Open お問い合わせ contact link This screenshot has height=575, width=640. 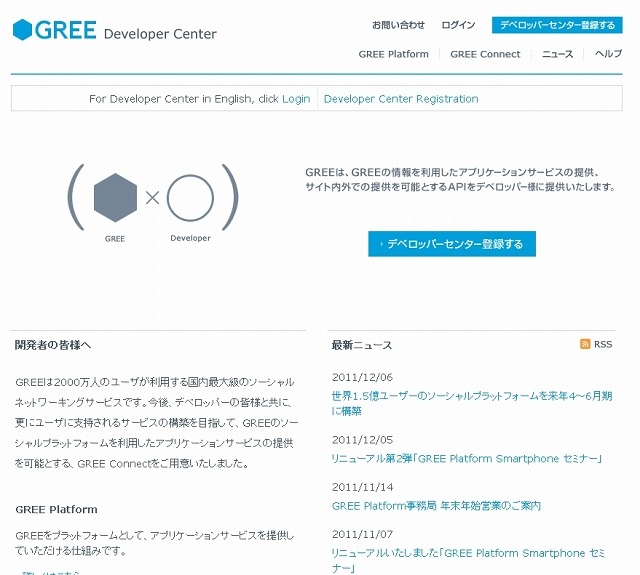[398, 25]
